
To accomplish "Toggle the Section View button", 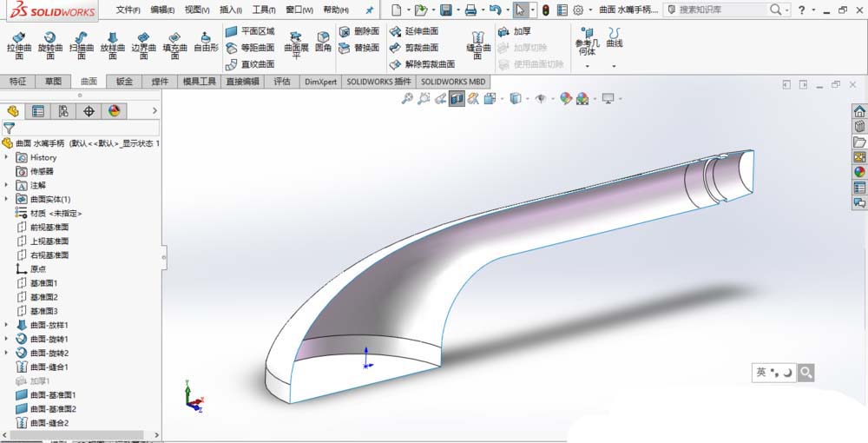I will tap(457, 98).
